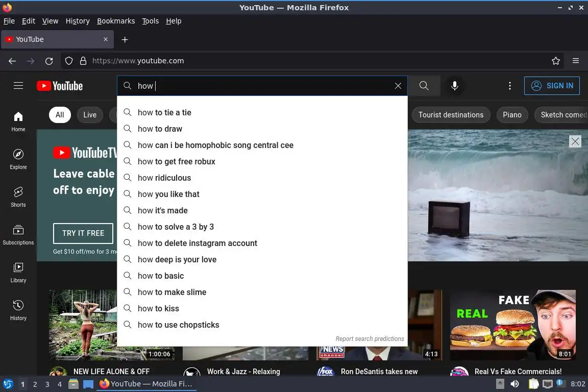Click the clipboard icon in the system tray
Image resolution: width=588 pixels, height=392 pixels.
pyautogui.click(x=533, y=384)
